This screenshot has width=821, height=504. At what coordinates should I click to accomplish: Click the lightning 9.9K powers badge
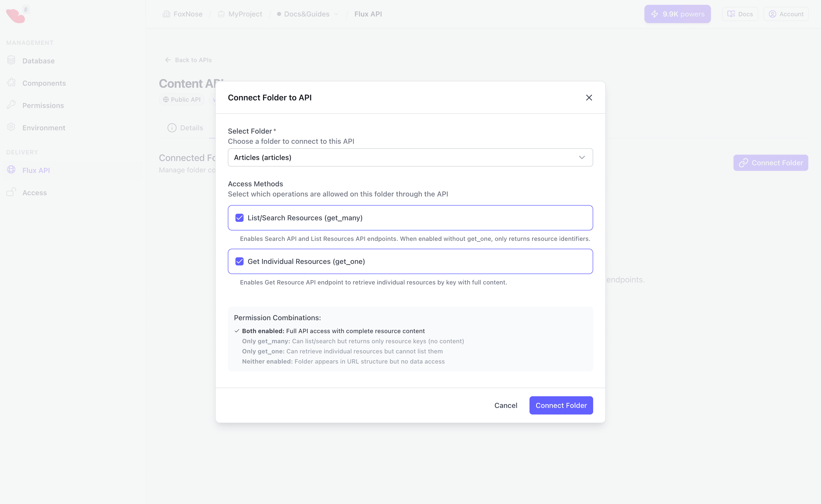point(677,14)
